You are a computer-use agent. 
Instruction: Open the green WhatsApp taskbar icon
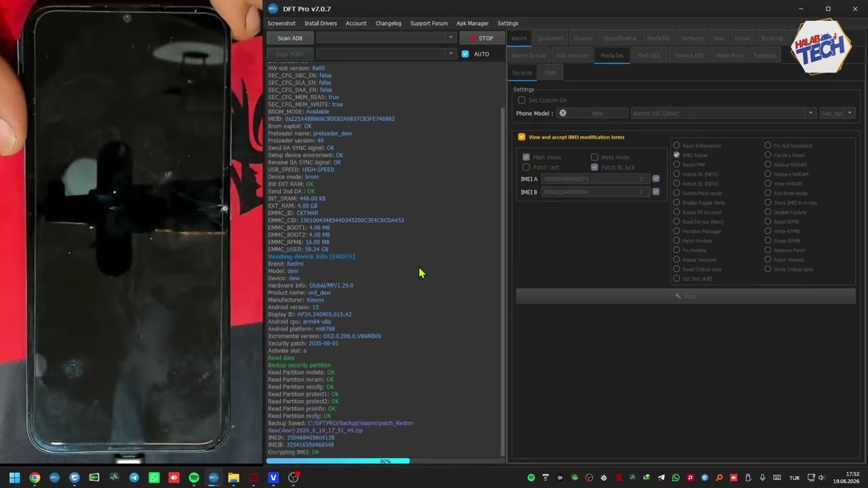click(x=154, y=478)
